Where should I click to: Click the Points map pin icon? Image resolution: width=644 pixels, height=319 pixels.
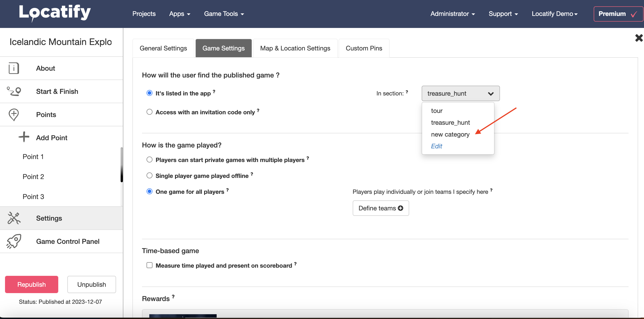pyautogui.click(x=14, y=115)
